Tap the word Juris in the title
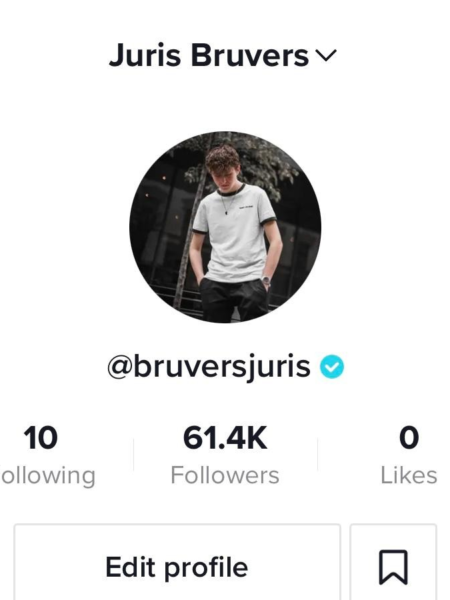 click(145, 56)
